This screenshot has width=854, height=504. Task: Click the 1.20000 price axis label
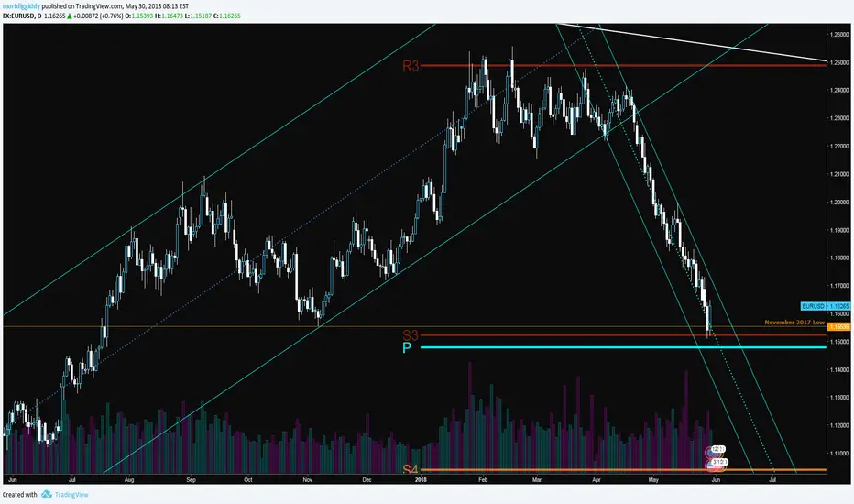tap(839, 202)
